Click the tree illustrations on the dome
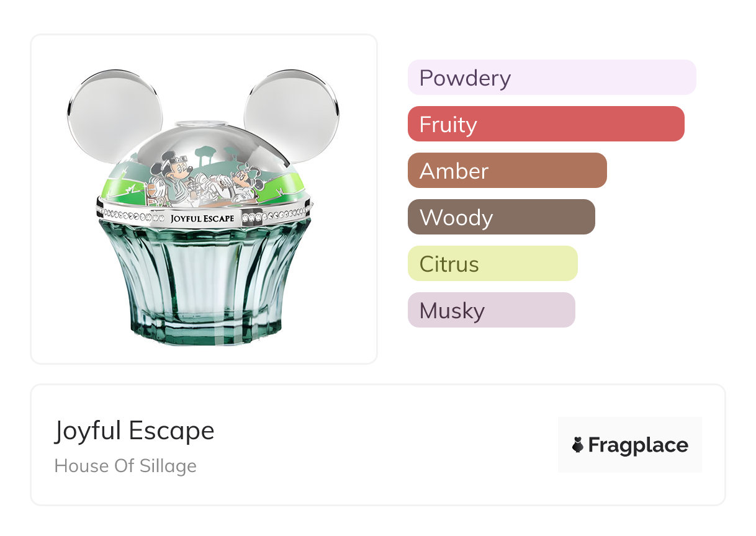The height and width of the screenshot is (536, 756). click(208, 153)
